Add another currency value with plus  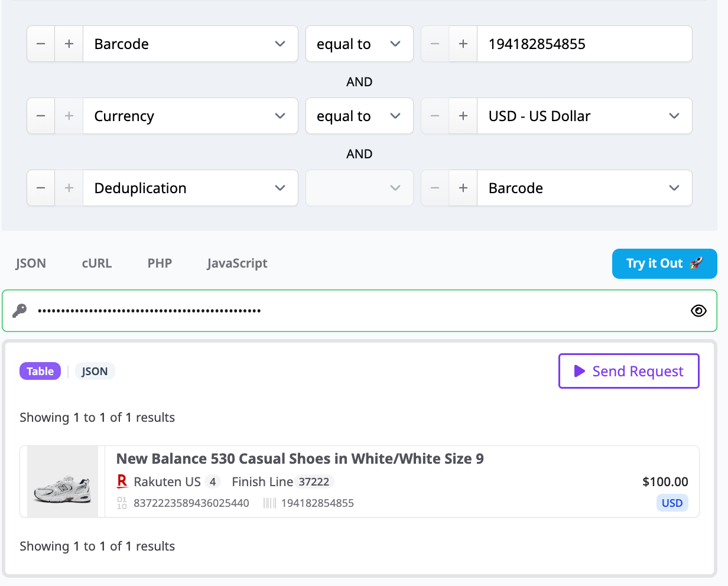click(463, 116)
